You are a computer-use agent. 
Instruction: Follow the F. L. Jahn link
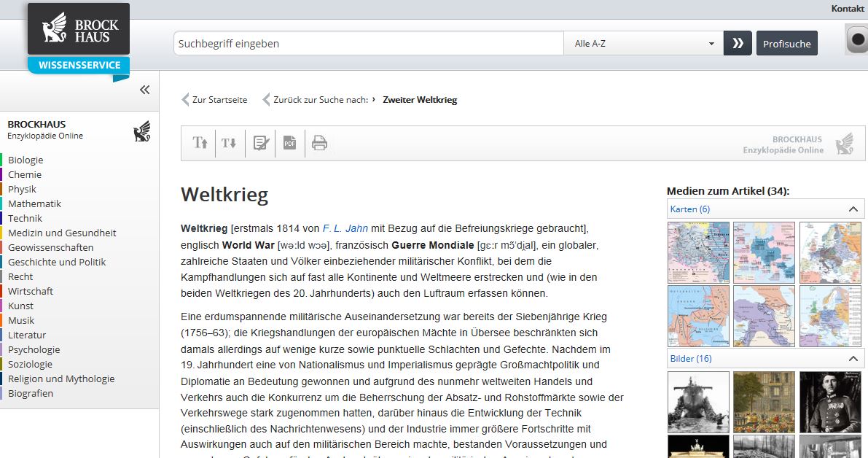[345, 228]
